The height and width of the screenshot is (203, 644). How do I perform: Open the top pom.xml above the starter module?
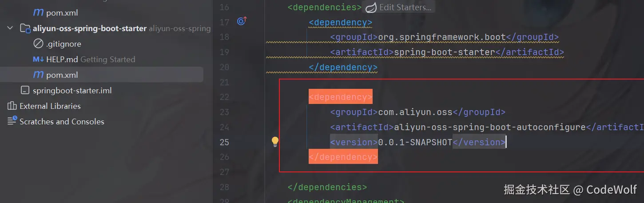pos(62,13)
